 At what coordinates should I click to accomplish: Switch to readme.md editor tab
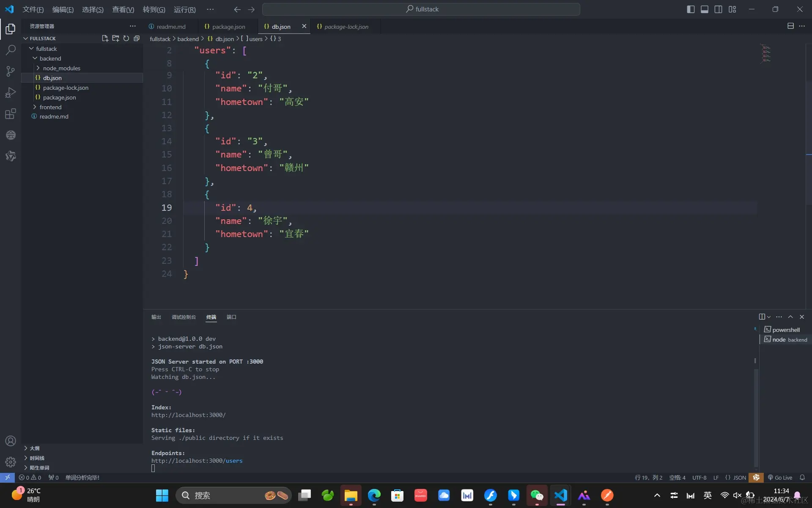170,26
